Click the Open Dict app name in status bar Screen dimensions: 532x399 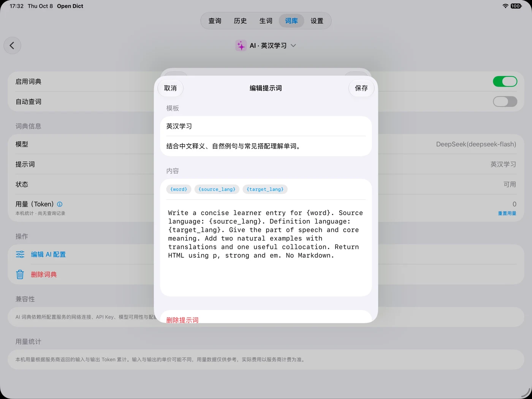pos(70,6)
